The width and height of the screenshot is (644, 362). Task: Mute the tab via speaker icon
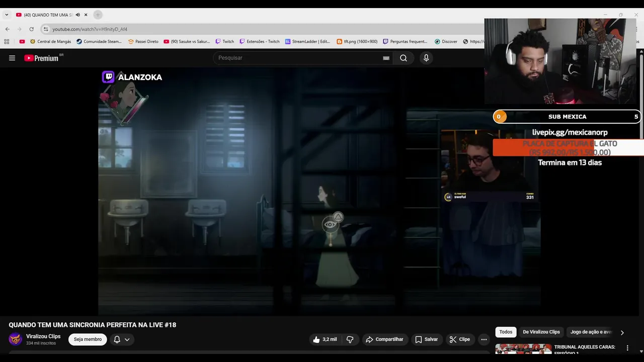77,15
